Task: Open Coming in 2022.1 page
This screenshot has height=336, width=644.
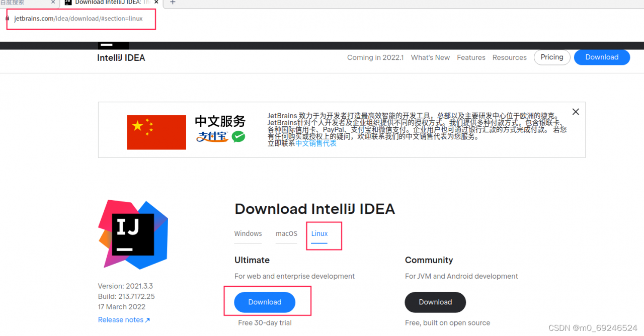Action: [375, 57]
